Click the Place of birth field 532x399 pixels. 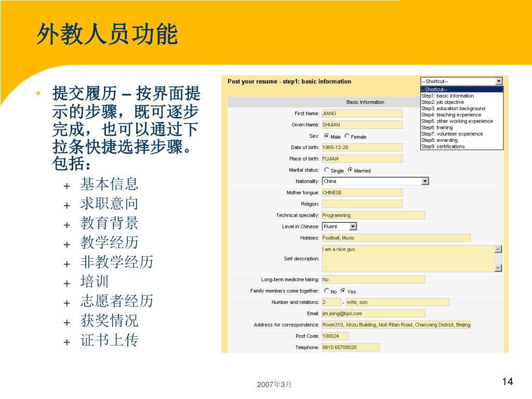[x=362, y=159]
